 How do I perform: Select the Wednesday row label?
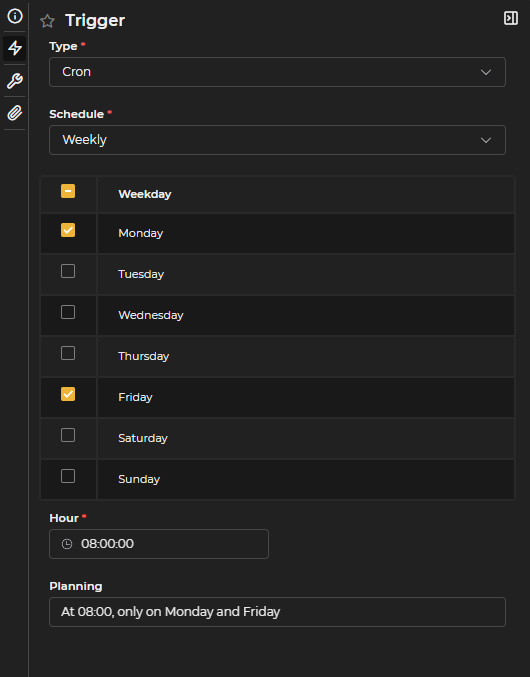pyautogui.click(x=151, y=315)
